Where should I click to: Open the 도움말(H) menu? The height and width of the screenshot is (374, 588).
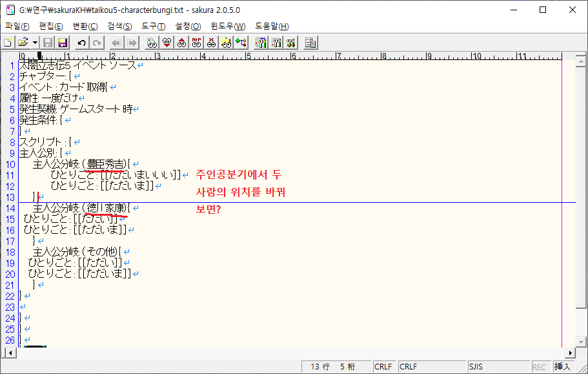click(272, 26)
